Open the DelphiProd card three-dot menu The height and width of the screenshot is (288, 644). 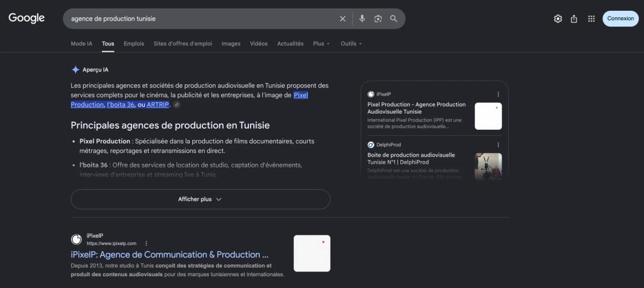(x=498, y=145)
